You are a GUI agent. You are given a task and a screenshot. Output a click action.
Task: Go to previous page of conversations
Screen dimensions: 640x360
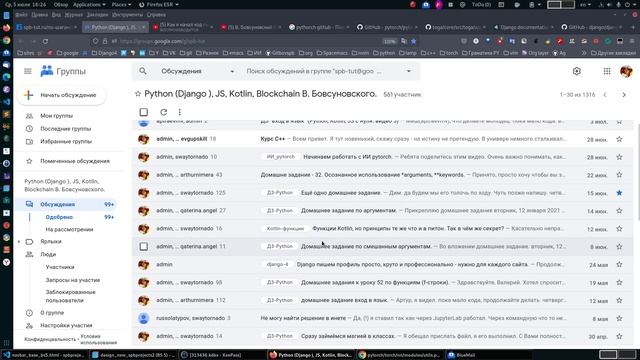pyautogui.click(x=605, y=95)
